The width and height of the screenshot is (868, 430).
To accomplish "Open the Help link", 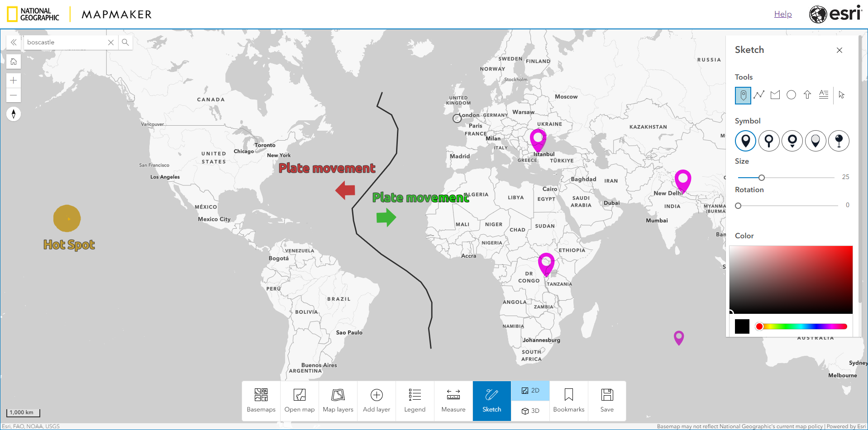I will coord(782,14).
